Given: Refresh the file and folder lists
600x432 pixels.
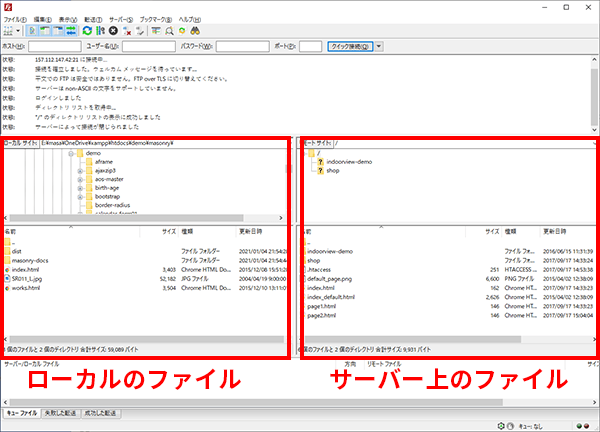Looking at the screenshot, I should point(87,31).
